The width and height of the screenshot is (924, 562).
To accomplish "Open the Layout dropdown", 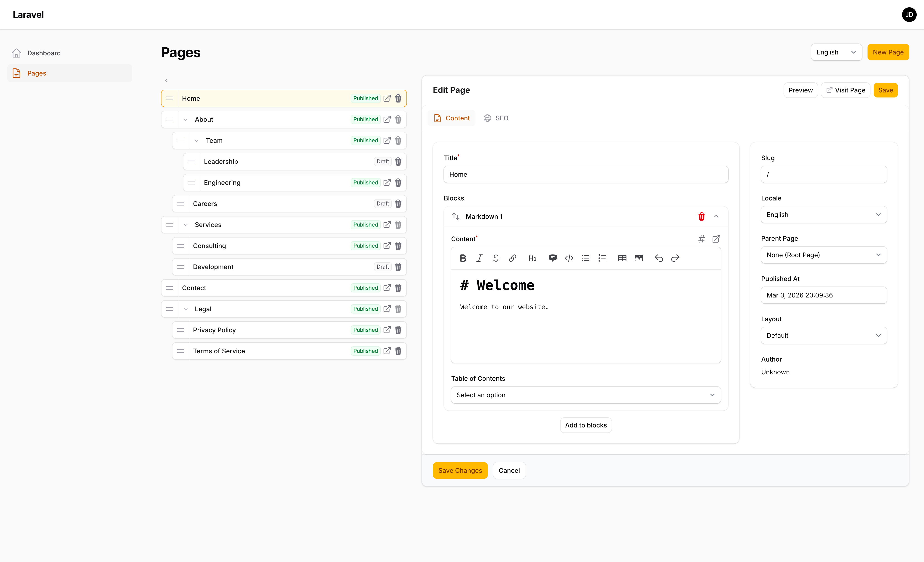I will coord(824,335).
